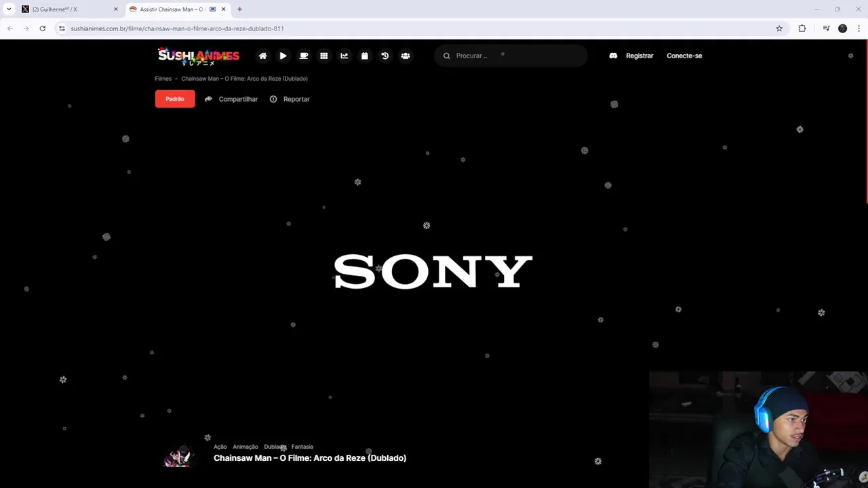This screenshot has height=488, width=868.
Task: Go to the site home icon
Action: (262, 56)
